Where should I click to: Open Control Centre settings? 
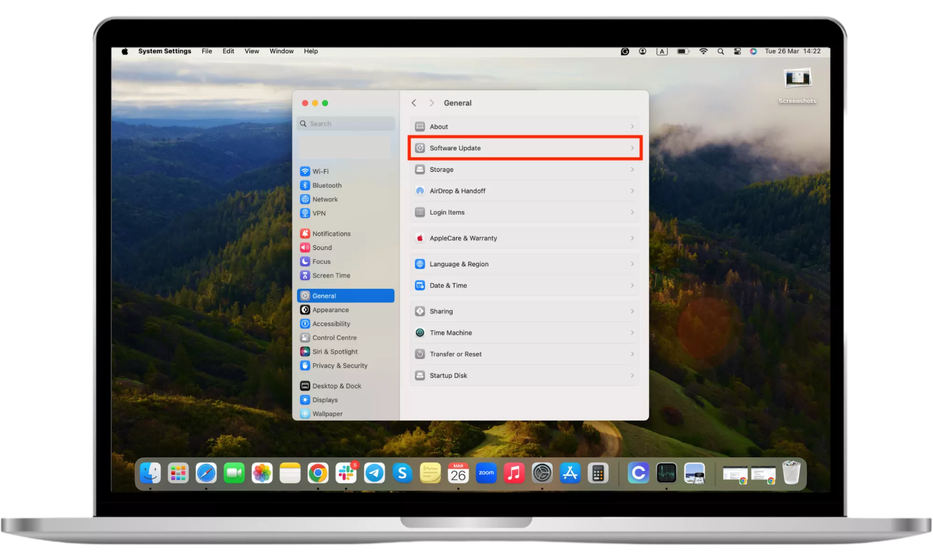point(334,337)
